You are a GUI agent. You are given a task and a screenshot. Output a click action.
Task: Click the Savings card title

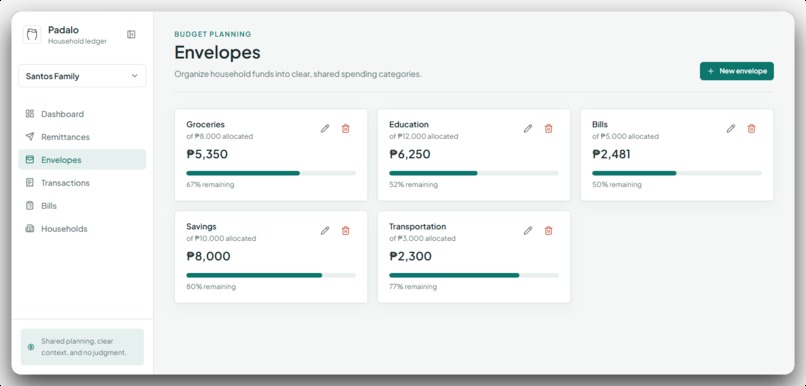coord(201,227)
